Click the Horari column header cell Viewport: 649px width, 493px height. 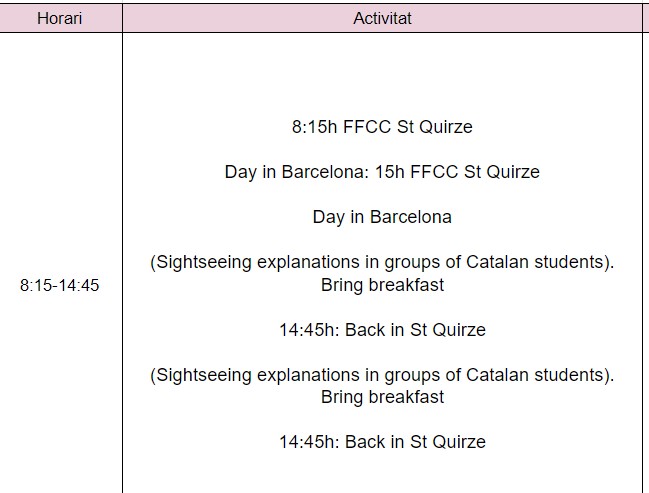[x=59, y=18]
